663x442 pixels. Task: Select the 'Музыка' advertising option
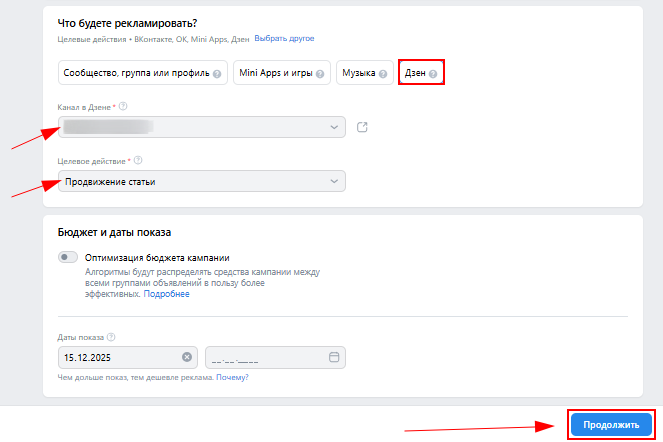pos(364,73)
